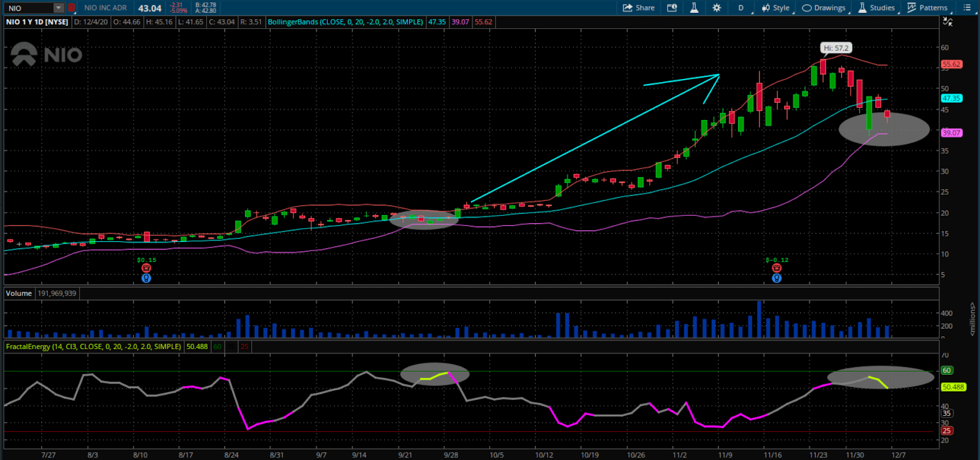Image resolution: width=980 pixels, height=460 pixels.
Task: Click the blue lightbulb event icon near 8/10
Action: click(x=146, y=278)
